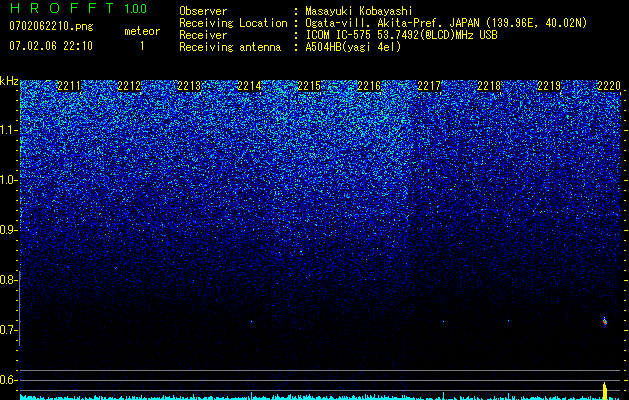Click the yellow signal peak in the bottom graph

coord(605,390)
